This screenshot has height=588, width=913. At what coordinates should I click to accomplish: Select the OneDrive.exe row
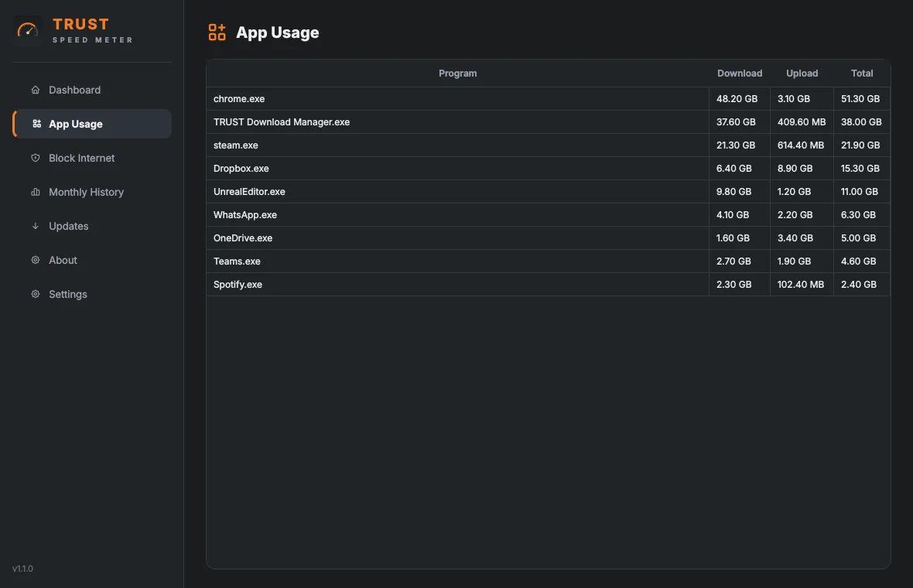(548, 238)
